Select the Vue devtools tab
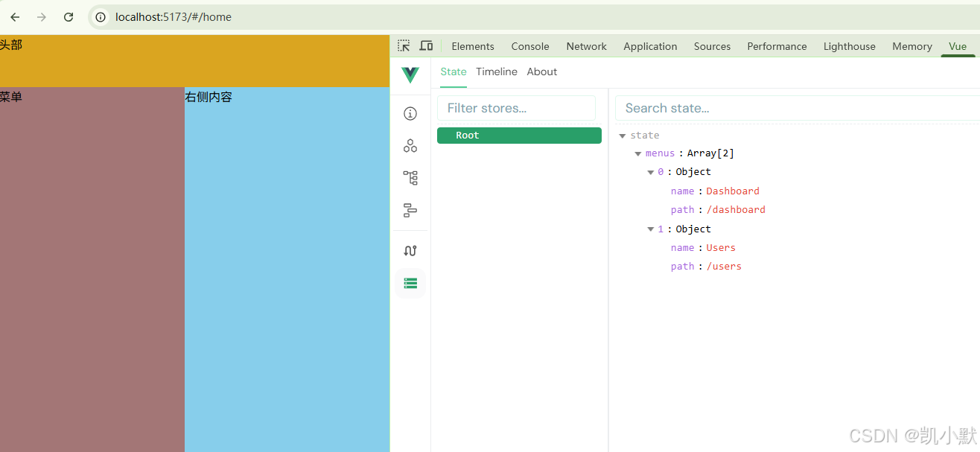 click(958, 46)
